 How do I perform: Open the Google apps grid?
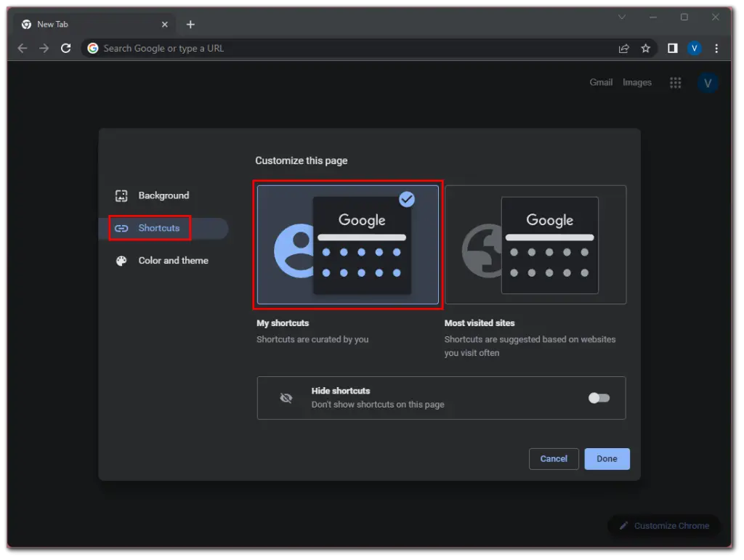675,83
